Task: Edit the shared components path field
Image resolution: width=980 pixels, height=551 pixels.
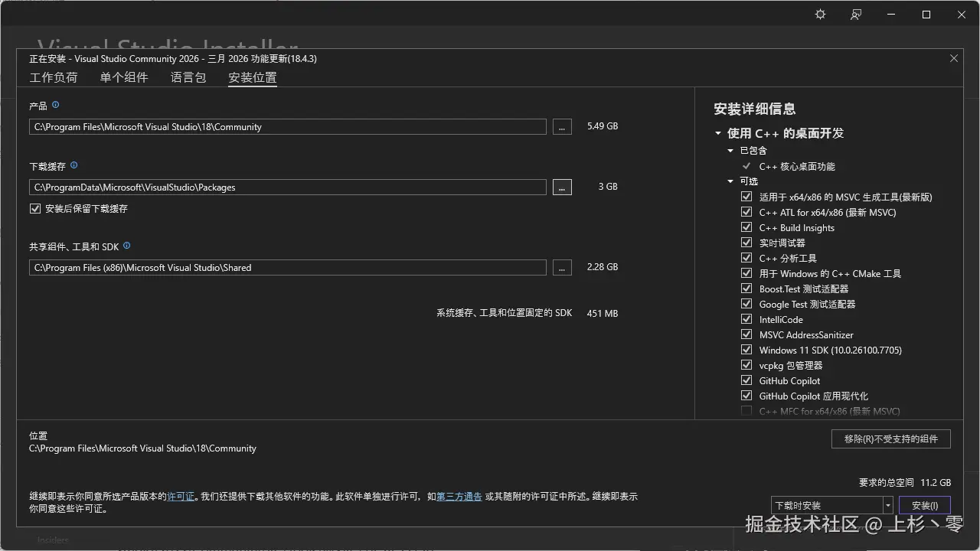Action: tap(288, 268)
